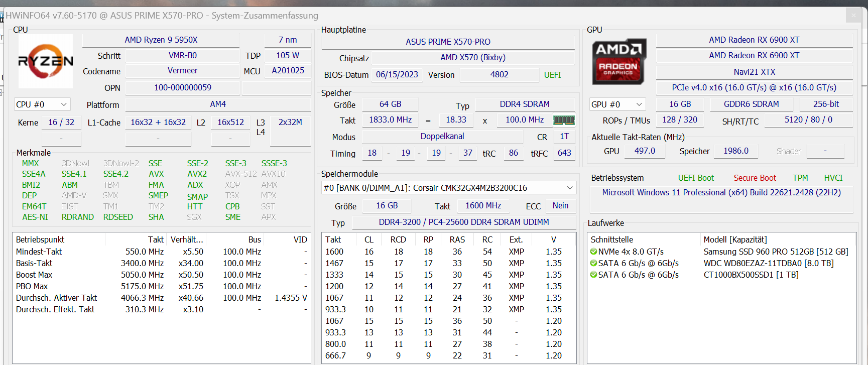Click the RDSEED feature flag
This screenshot has height=365, width=868.
[x=118, y=217]
